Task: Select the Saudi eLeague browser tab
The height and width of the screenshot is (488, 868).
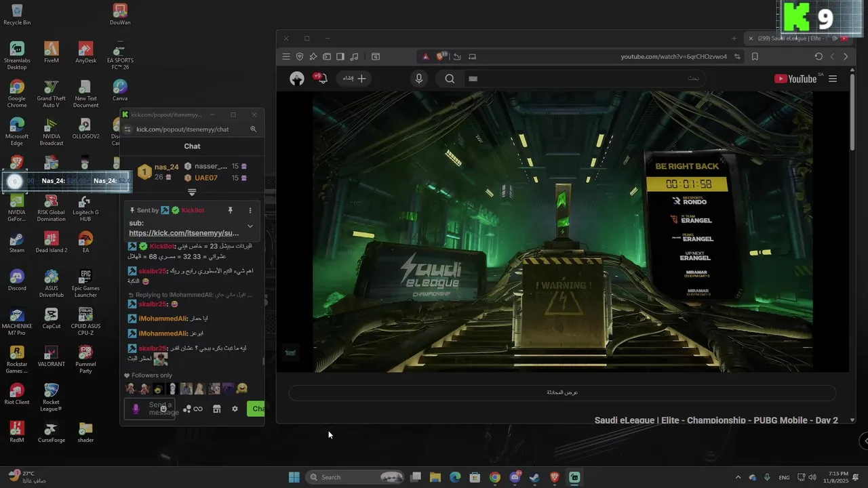Action: 797,39
